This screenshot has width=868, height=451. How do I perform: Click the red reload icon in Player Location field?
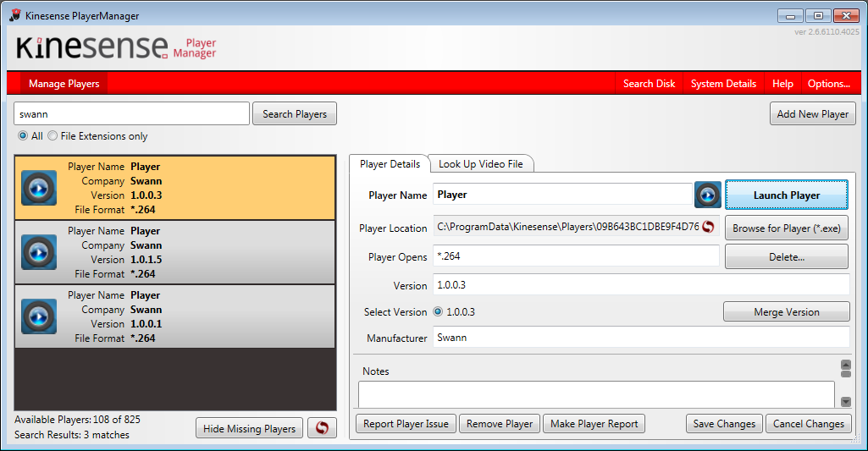(708, 227)
